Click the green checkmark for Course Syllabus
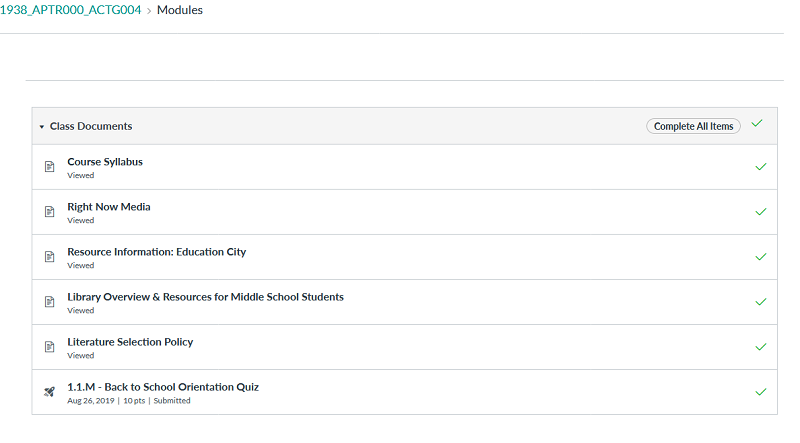 (x=761, y=167)
